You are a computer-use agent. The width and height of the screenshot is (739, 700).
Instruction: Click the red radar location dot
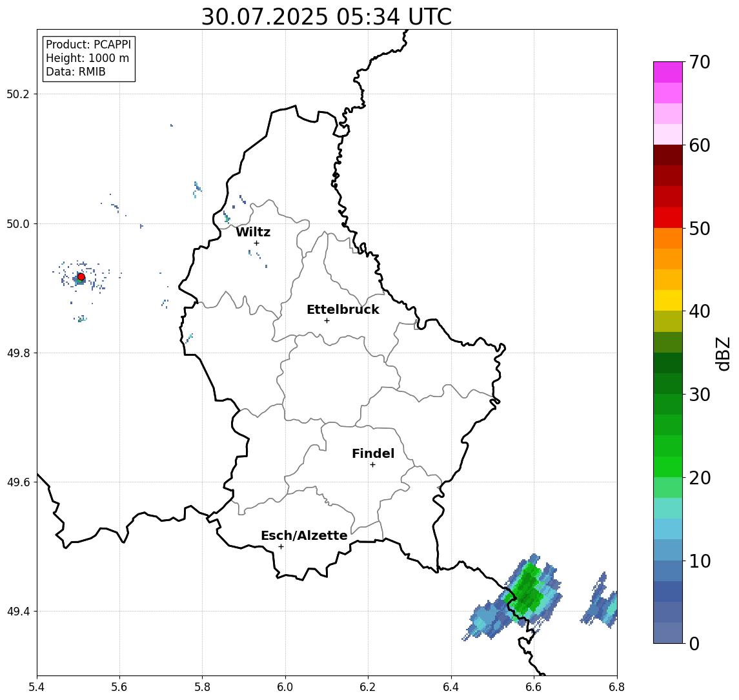(x=81, y=277)
